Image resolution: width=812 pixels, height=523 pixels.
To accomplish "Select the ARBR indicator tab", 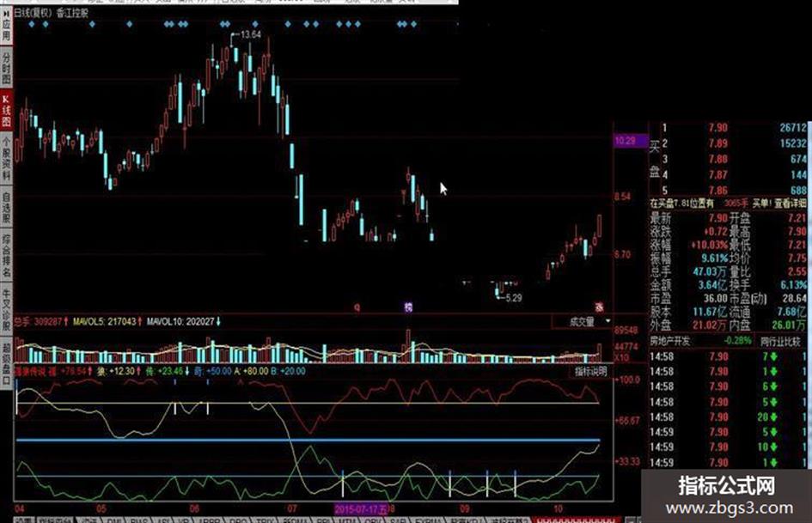I will coord(209,520).
